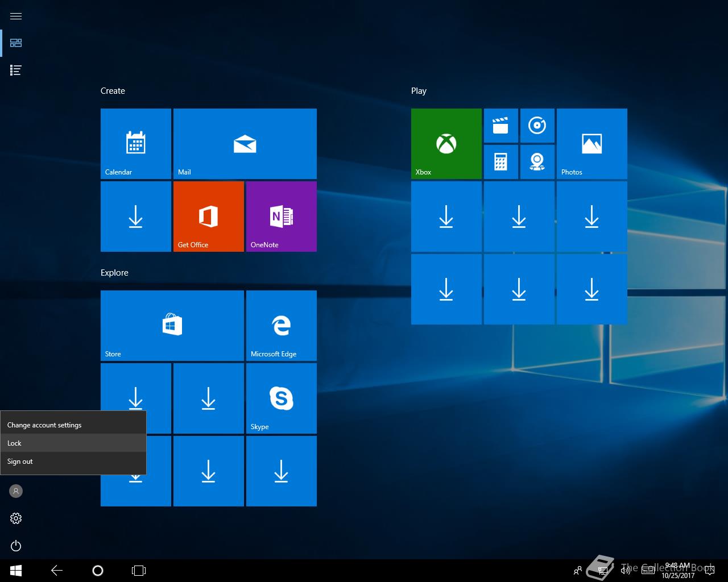
Task: Open Groove Music small tile
Action: (537, 126)
